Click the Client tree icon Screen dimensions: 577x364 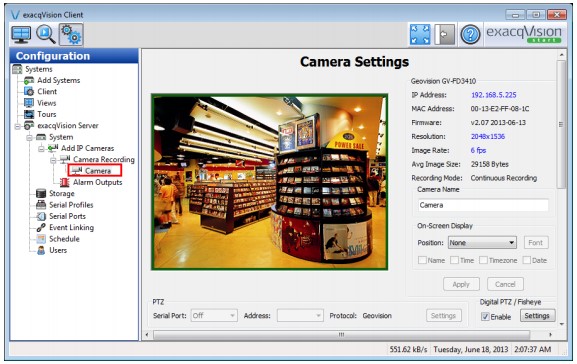click(29, 91)
